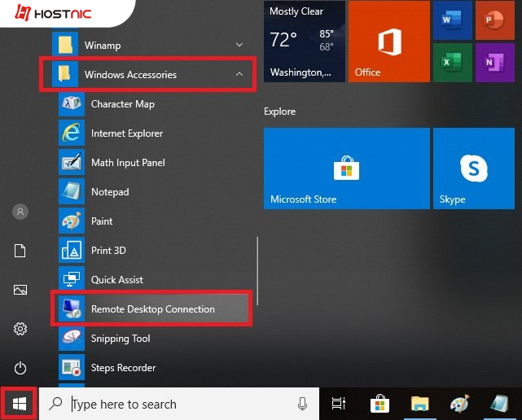Launch Remote Desktop Connection icon
The height and width of the screenshot is (420, 522).
(x=72, y=308)
